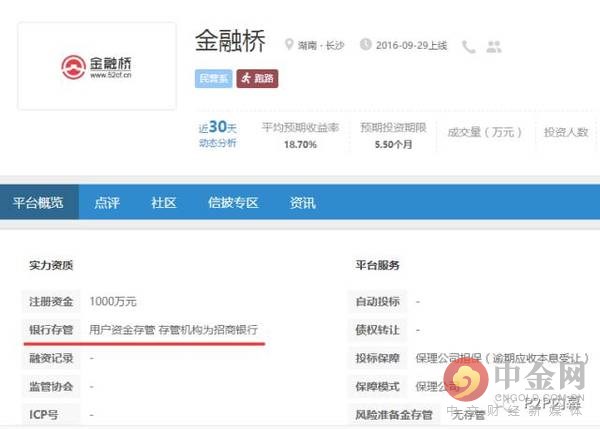This screenshot has width=600, height=429.
Task: Switch to the 平台概览 tab
Action: [x=38, y=202]
